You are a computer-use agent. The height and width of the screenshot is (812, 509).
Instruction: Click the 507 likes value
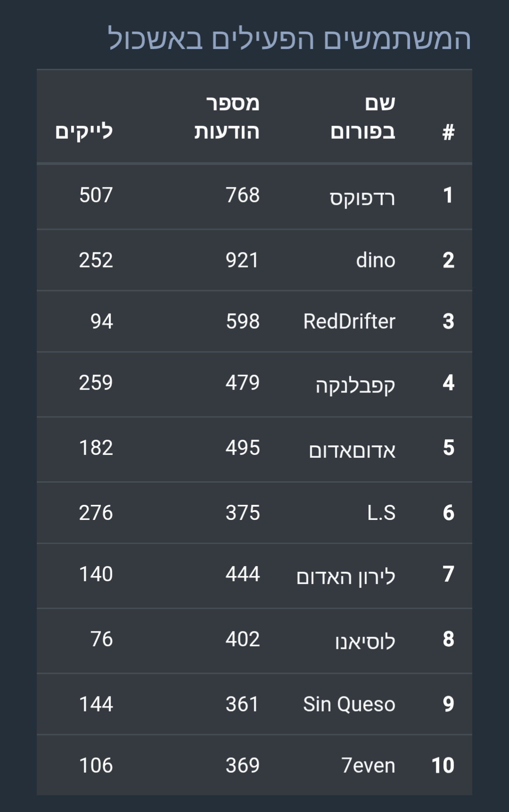[96, 195]
